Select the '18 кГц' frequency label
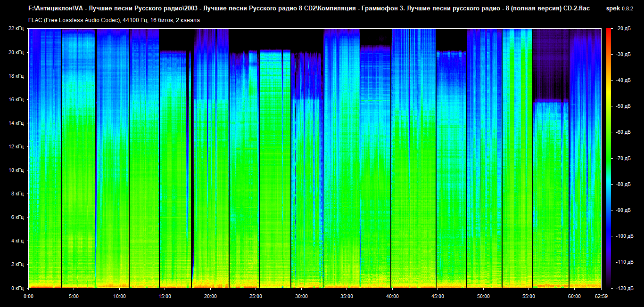Screen dimensions: 644x307 tap(16, 76)
